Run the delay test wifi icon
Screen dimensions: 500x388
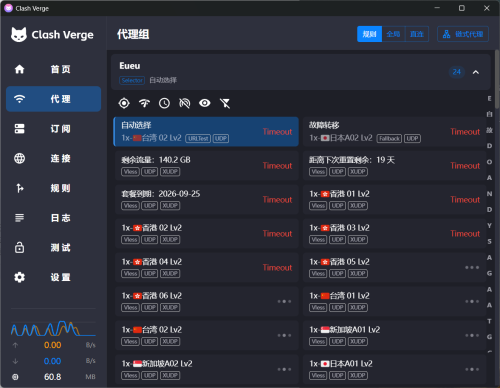(x=144, y=103)
